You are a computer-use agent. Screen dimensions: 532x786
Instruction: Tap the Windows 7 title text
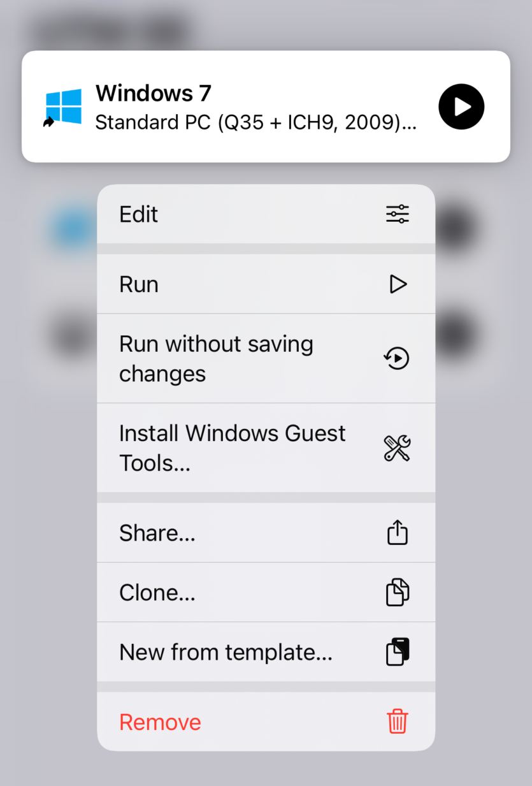pos(154,94)
